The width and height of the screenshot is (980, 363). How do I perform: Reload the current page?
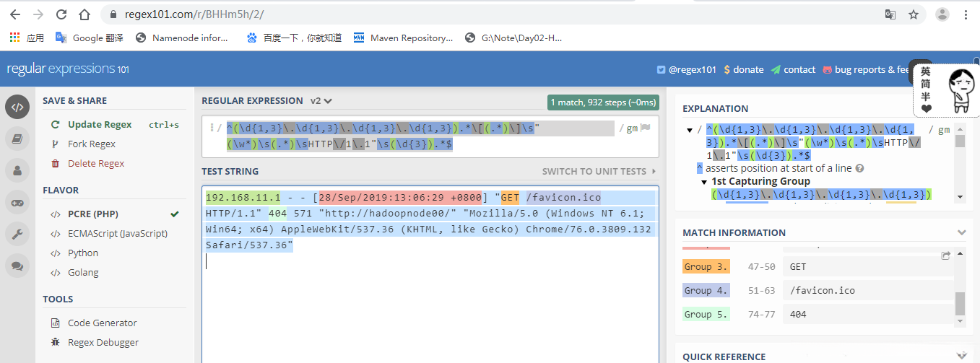point(61,14)
